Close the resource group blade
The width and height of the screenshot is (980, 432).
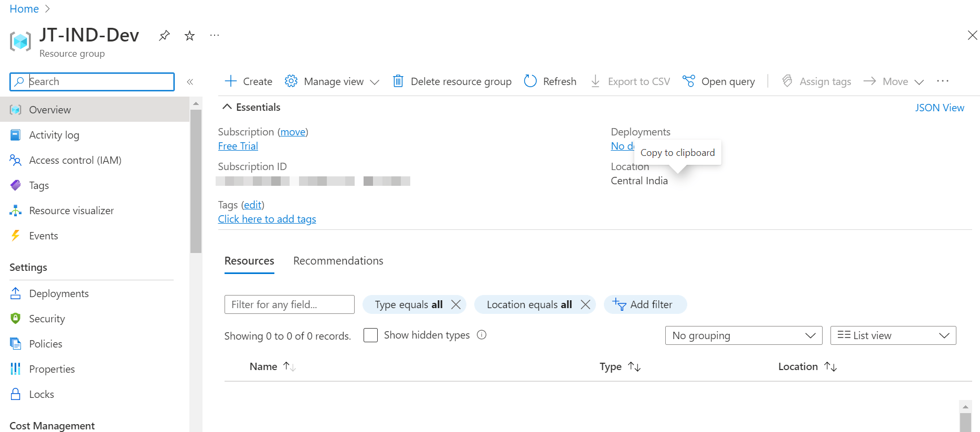[x=972, y=35]
